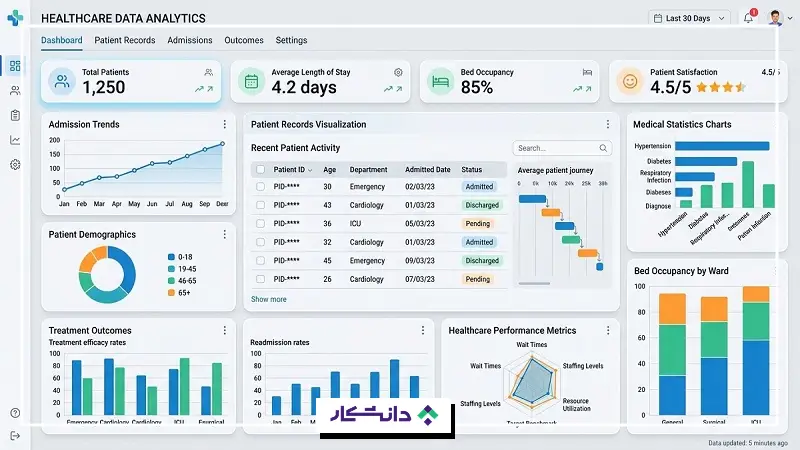Viewport: 800px width, 450px height.
Task: Click the logout icon at sidebar bottom
Action: click(15, 436)
